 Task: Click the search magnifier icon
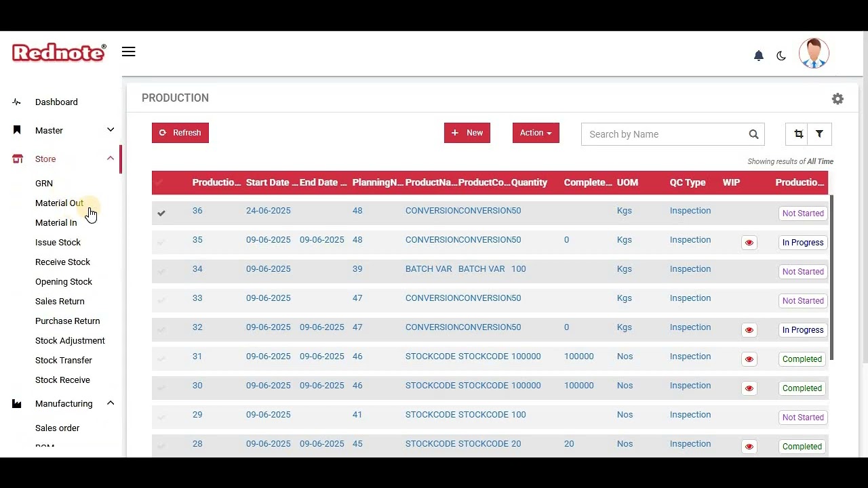click(753, 134)
